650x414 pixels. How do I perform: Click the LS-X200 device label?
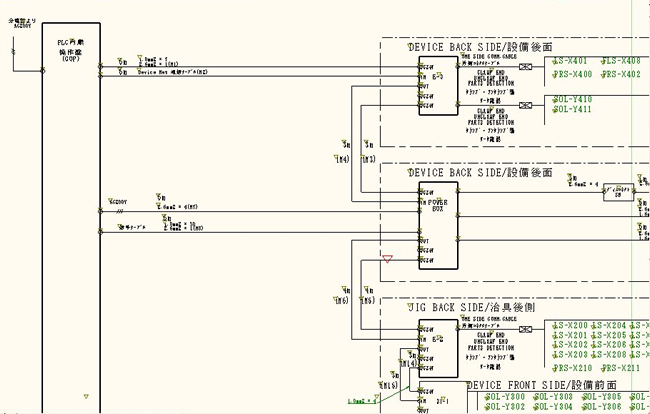pos(570,326)
